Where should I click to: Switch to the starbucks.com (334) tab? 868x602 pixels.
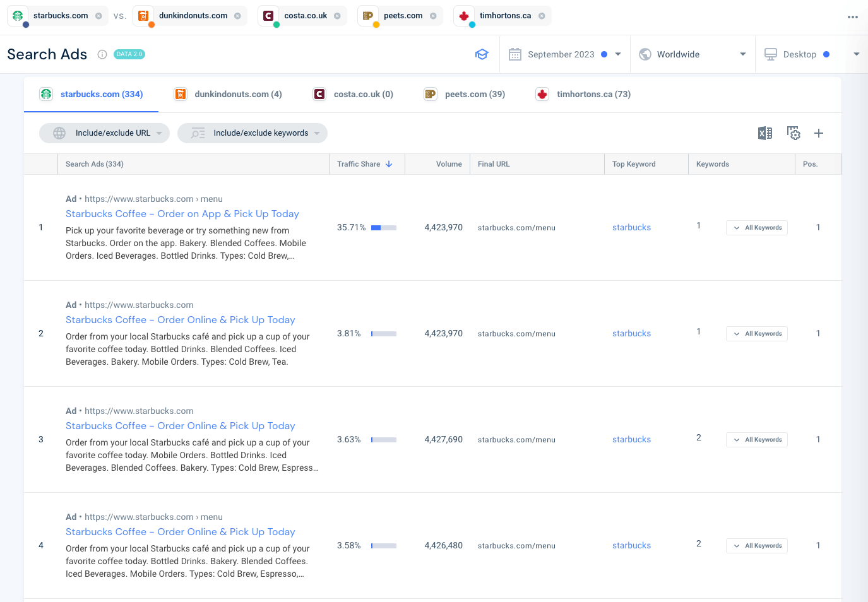(x=92, y=94)
